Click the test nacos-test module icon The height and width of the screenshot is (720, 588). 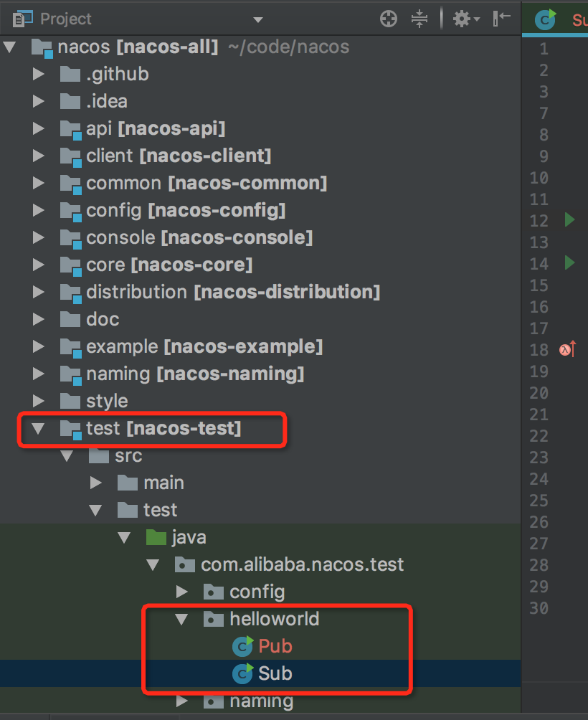point(71,430)
